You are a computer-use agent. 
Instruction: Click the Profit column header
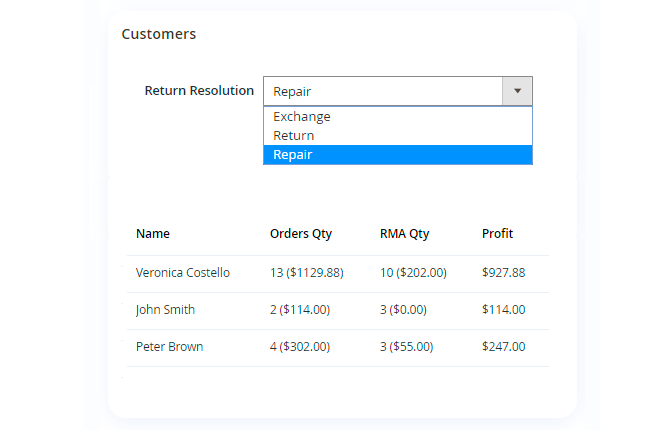click(x=497, y=234)
